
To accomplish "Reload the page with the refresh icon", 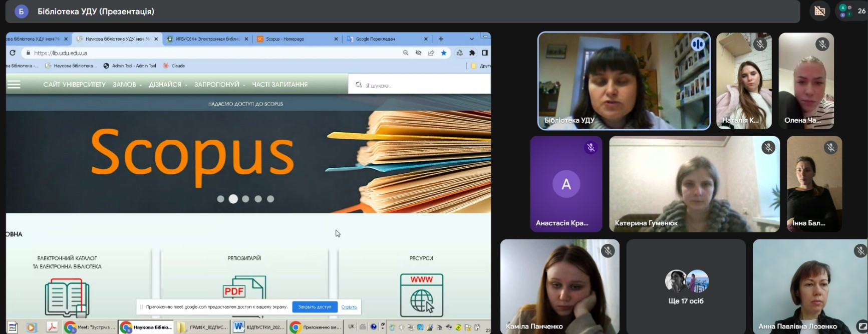I will [13, 53].
